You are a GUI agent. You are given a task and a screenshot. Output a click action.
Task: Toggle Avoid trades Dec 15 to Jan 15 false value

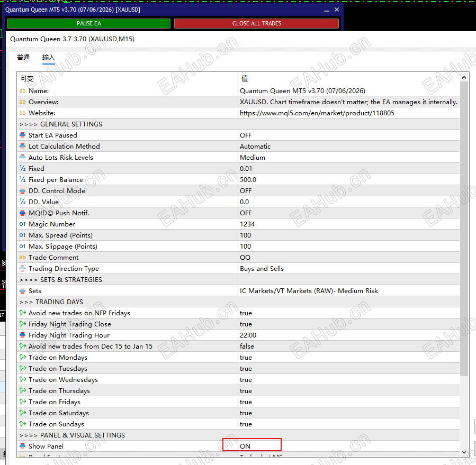click(x=349, y=347)
